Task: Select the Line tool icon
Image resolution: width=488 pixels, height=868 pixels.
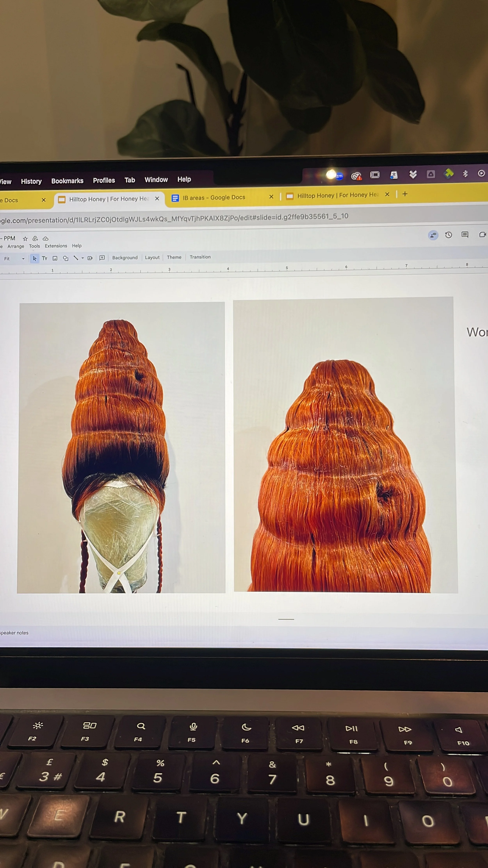Action: [x=76, y=258]
